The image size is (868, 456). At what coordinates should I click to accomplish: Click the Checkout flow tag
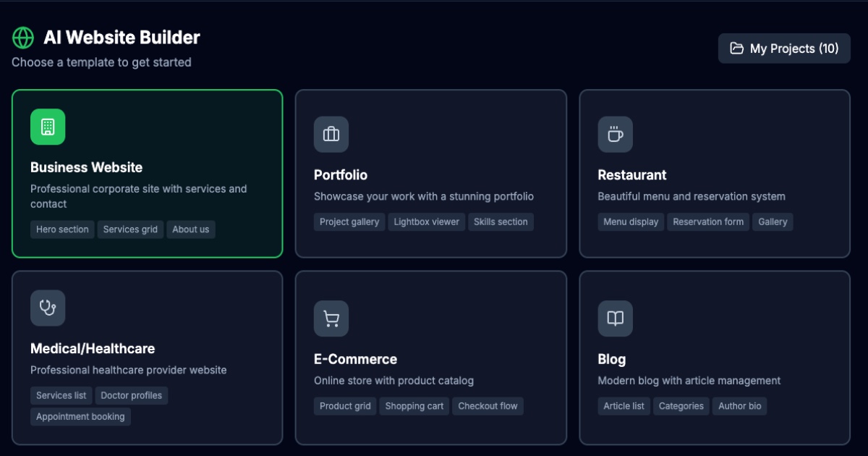pos(488,406)
